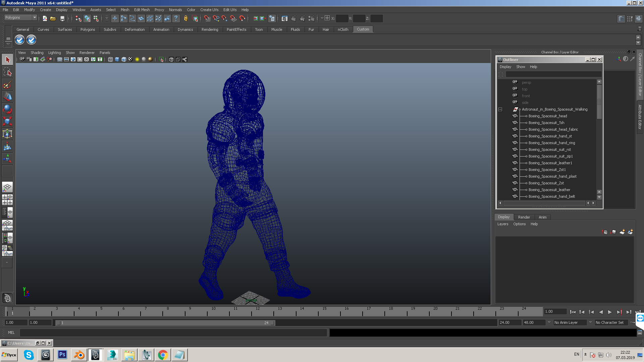Select Boeing_Spacesuit_head in Outliner
This screenshot has height=362, width=644.
[x=548, y=116]
